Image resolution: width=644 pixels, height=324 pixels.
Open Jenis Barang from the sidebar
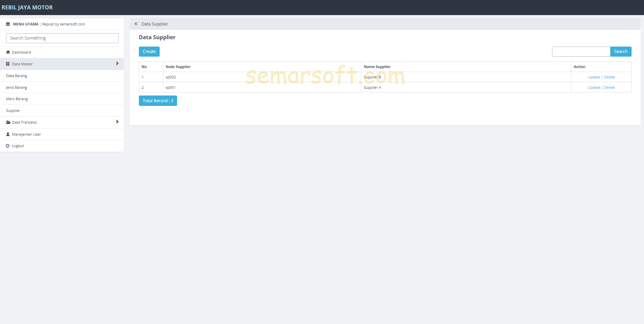coord(16,87)
